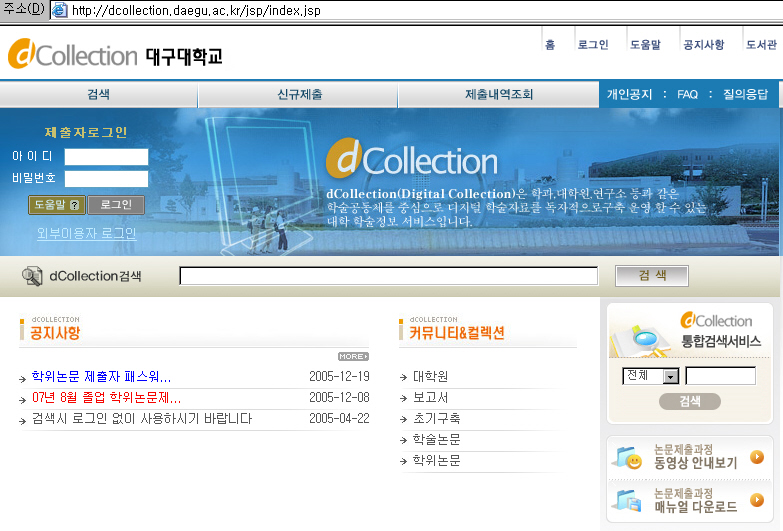
Task: Click the big dCollection banner logo
Action: pyautogui.click(x=412, y=159)
